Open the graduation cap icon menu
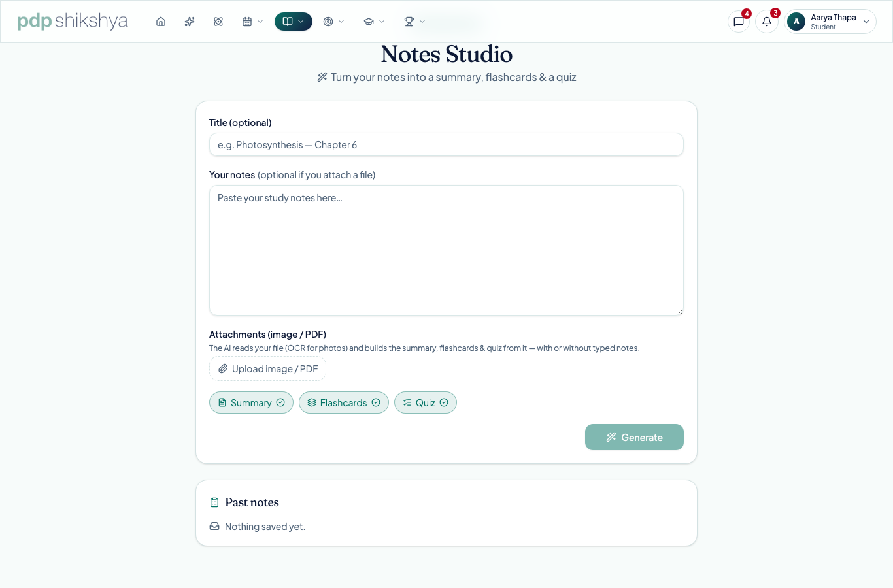 click(x=369, y=22)
